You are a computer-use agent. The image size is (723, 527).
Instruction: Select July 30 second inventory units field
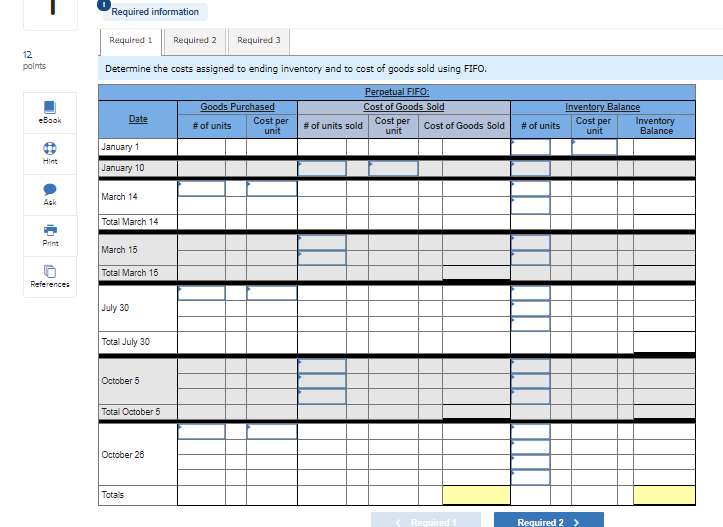click(x=530, y=308)
